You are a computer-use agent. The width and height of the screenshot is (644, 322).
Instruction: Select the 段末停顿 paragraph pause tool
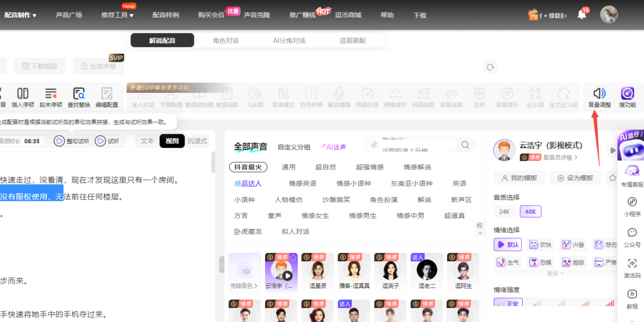coord(51,97)
